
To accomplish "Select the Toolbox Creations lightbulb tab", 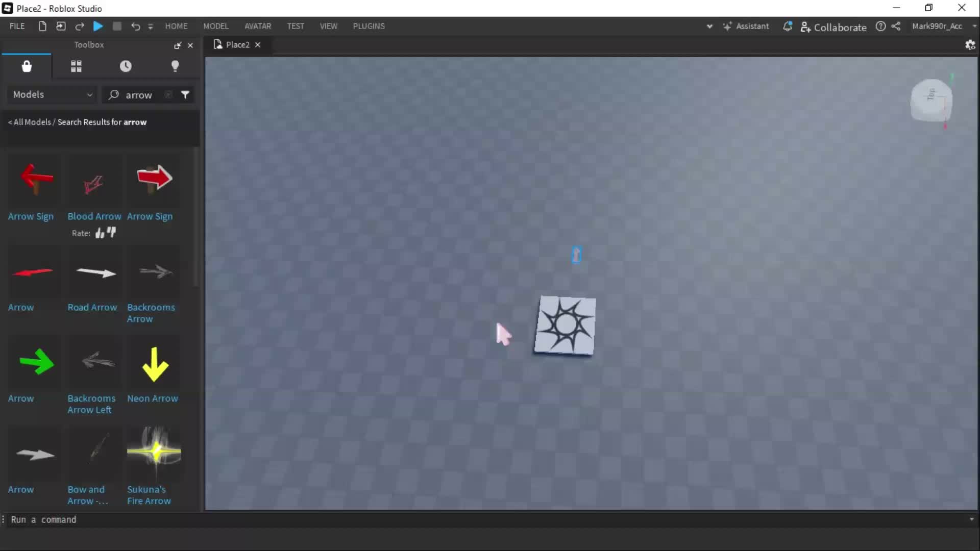I will coord(175,66).
